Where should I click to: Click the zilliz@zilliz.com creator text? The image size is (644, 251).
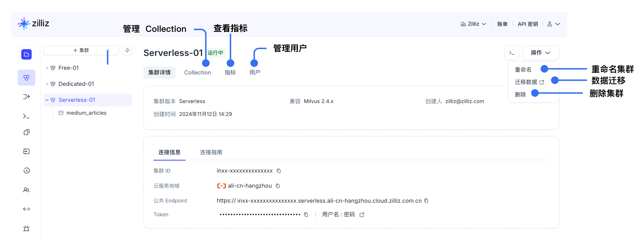point(464,101)
